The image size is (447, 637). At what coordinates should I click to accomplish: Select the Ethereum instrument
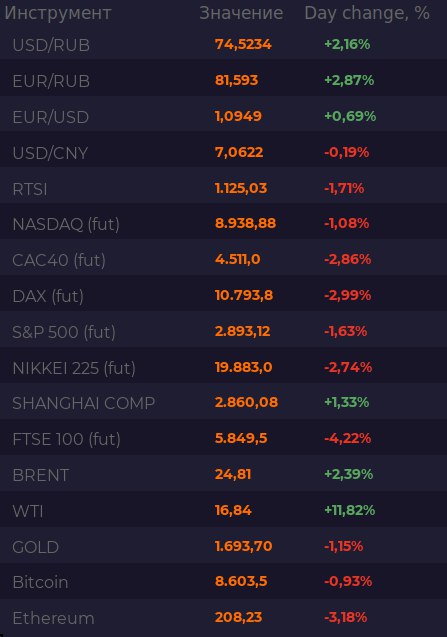pos(53,618)
